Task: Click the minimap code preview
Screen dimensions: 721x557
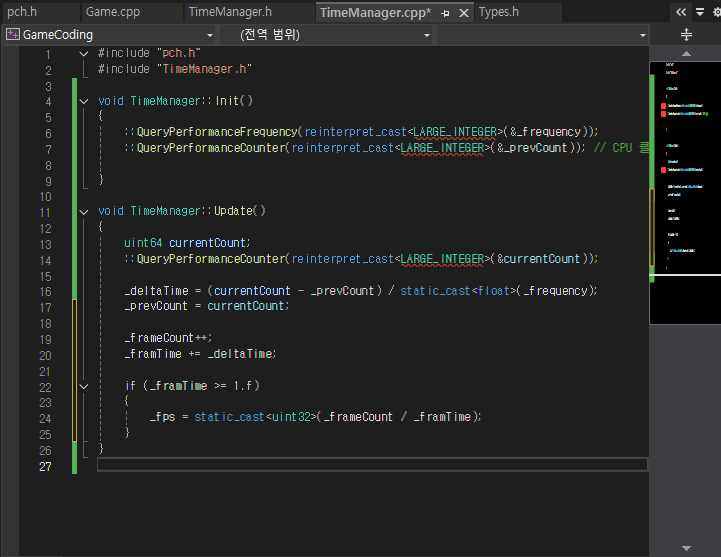Action: click(685, 193)
